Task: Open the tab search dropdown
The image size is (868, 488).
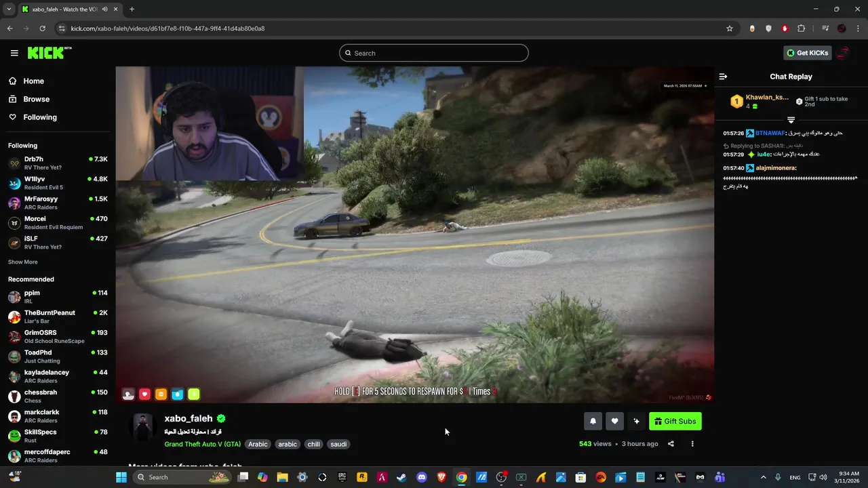Action: (9, 9)
